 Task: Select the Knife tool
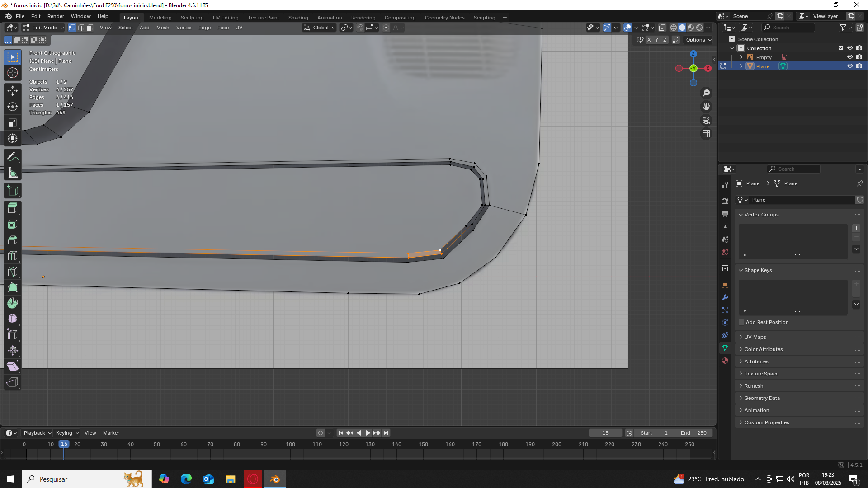coord(13,272)
